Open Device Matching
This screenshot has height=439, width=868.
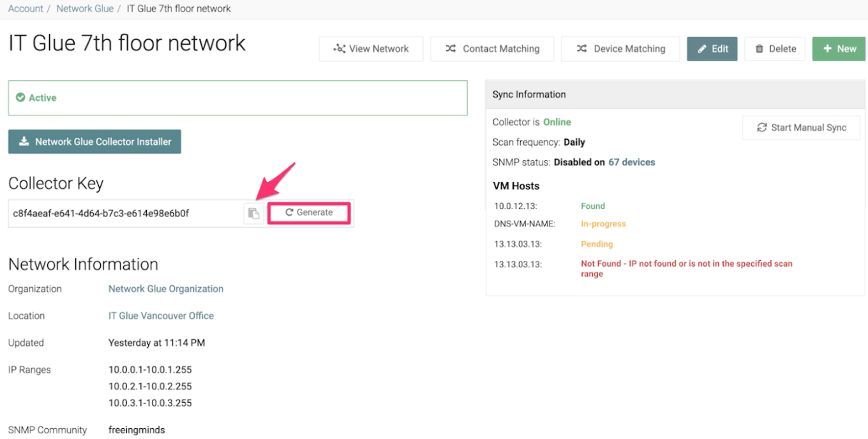point(620,48)
